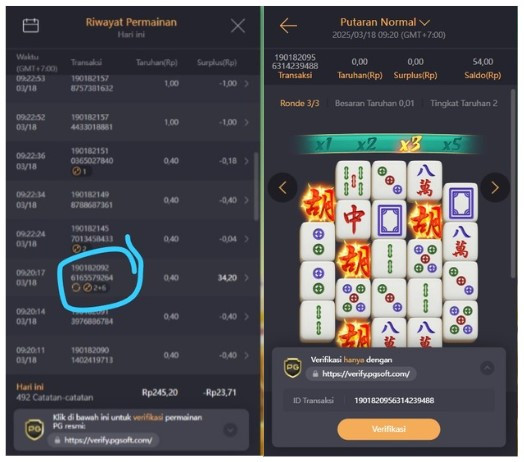The width and height of the screenshot is (524, 462).
Task: Click the ID Transaksi input field
Action: click(x=389, y=400)
